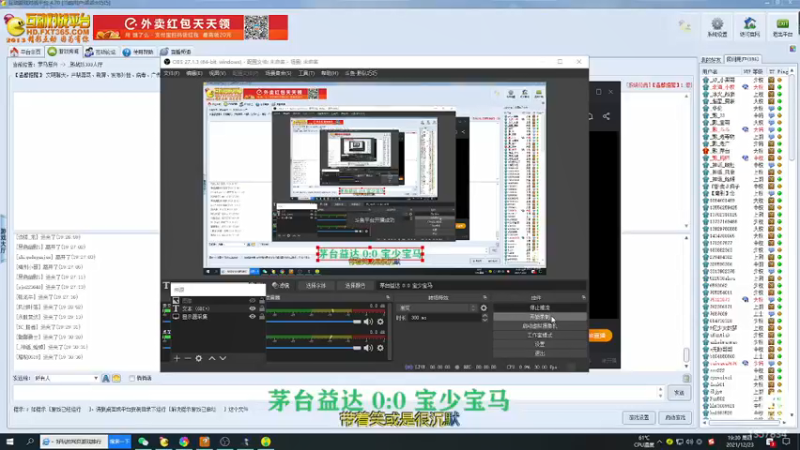Pop out the scene transitions dock header icon
Viewport: 800px width, 450px height.
485,297
